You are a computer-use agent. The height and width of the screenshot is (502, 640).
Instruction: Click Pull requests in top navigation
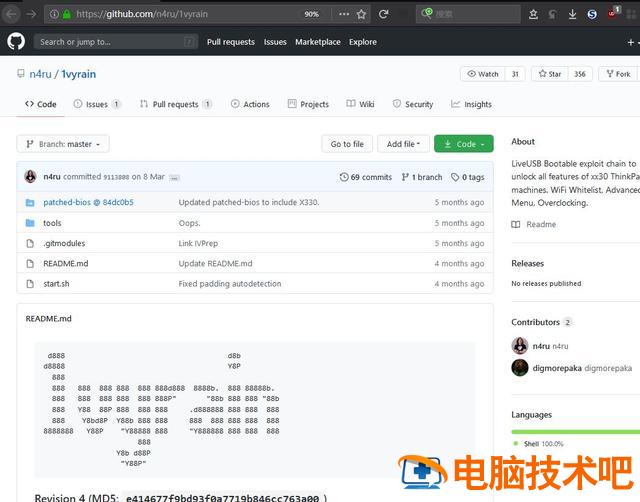pos(231,42)
